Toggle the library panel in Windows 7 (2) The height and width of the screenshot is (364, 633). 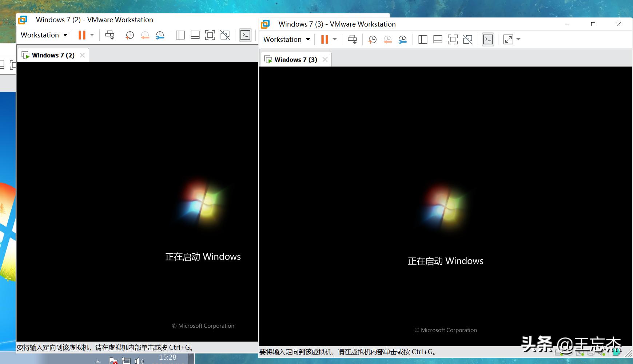click(180, 35)
